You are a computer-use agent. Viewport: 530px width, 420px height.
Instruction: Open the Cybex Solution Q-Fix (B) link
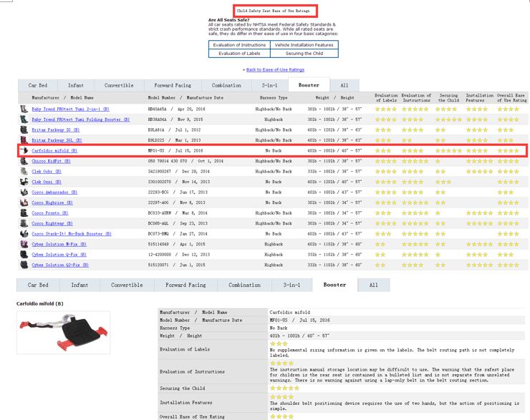click(x=59, y=255)
